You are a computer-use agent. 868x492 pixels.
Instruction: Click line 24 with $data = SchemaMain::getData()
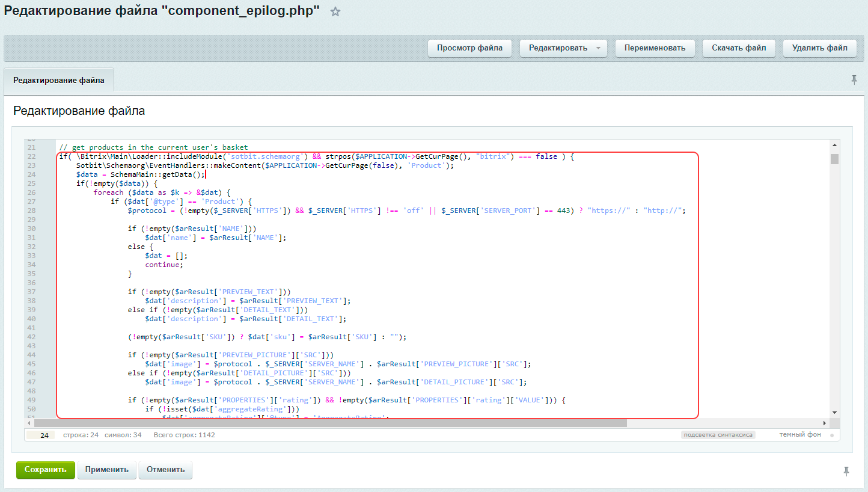(x=141, y=174)
